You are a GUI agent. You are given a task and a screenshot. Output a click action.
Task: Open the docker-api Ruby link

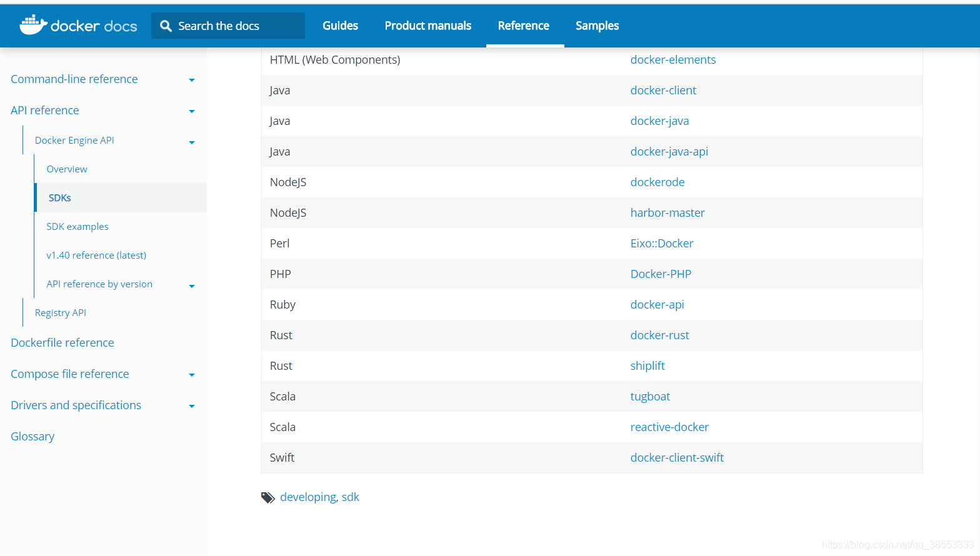point(657,305)
